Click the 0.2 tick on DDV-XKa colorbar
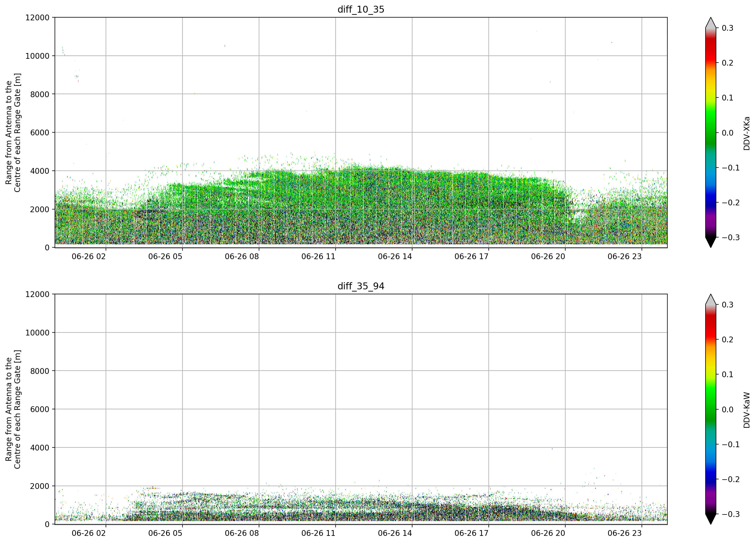Viewport: 756px width, 543px height. 727,63
